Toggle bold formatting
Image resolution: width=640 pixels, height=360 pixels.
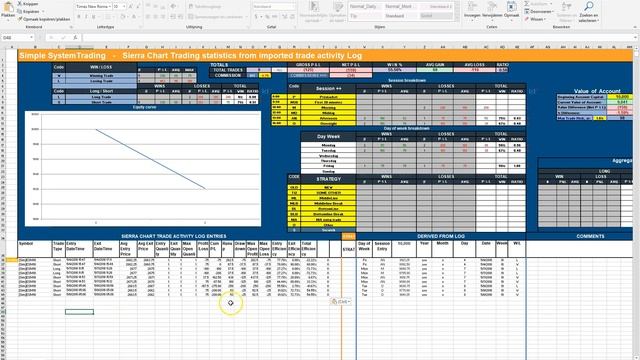point(79,17)
